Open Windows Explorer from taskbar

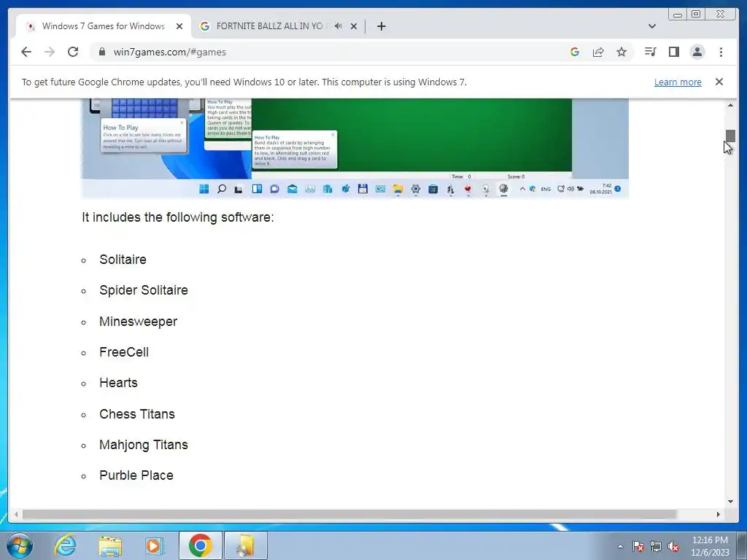110,545
